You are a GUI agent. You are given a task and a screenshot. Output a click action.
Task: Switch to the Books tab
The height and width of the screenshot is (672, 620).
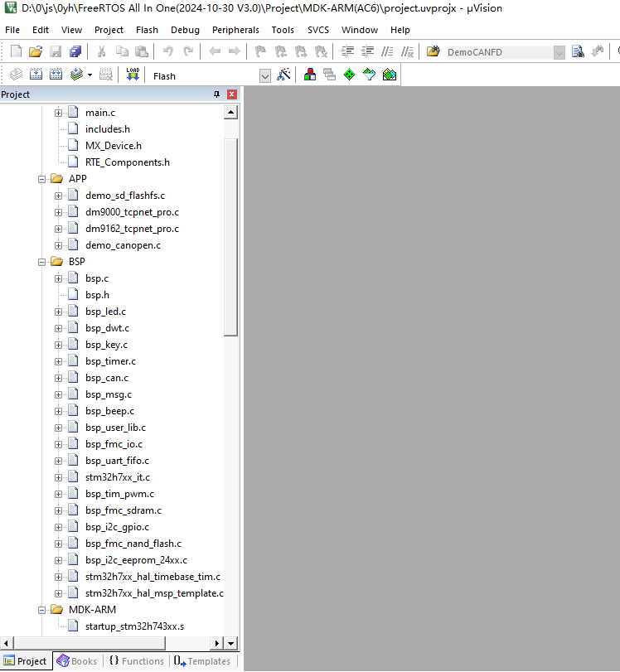[x=78, y=661]
